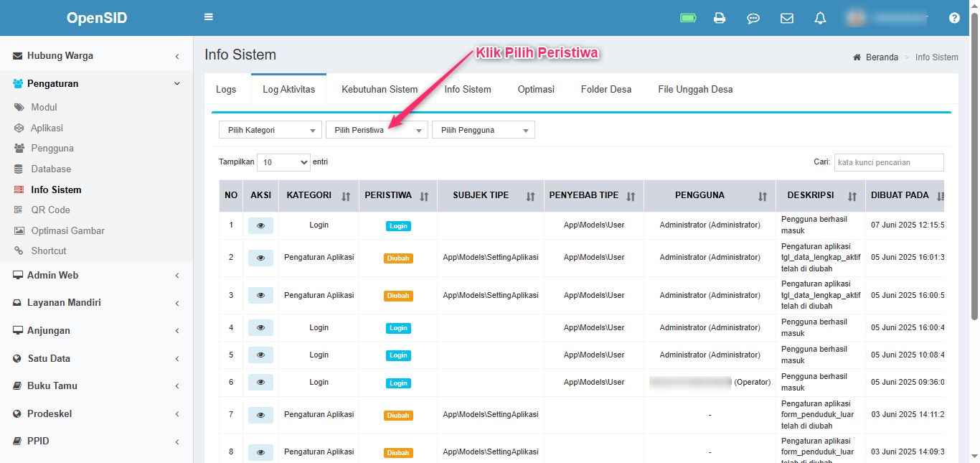This screenshot has width=980, height=463.
Task: Open the Pilih Kategori dropdown
Action: pos(270,130)
